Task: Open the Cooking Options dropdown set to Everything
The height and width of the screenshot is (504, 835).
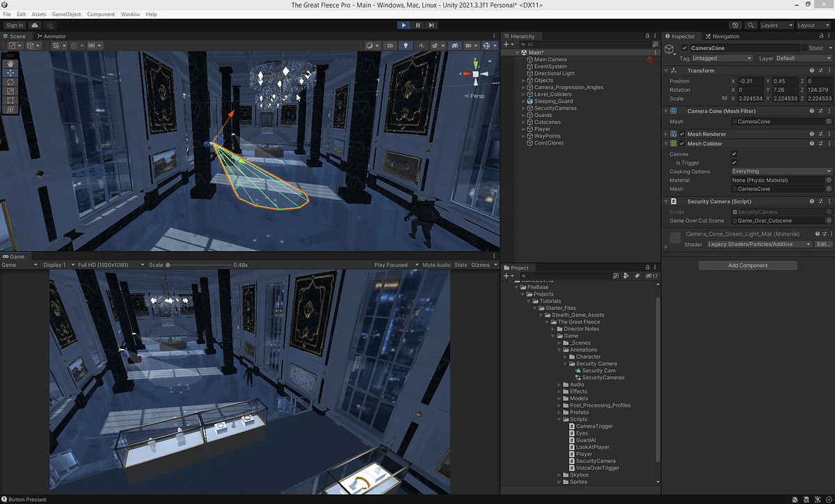Action: 779,171
